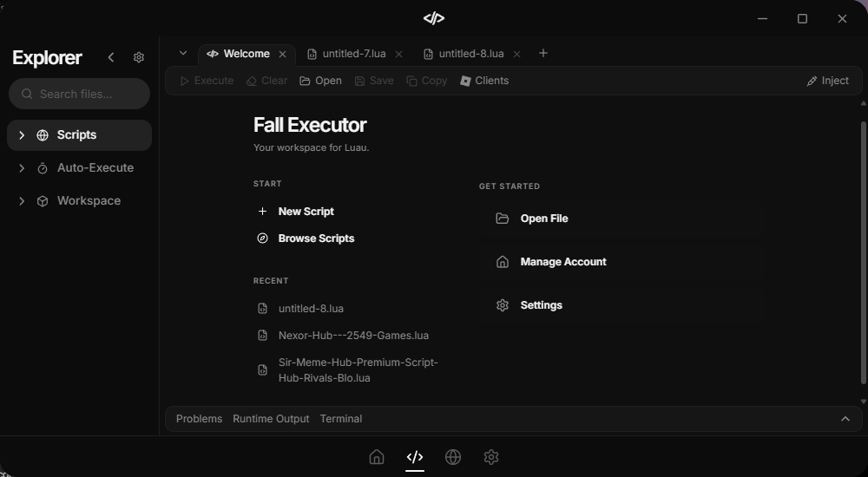Select the Scripts globe icon
868x477 pixels.
pos(43,135)
